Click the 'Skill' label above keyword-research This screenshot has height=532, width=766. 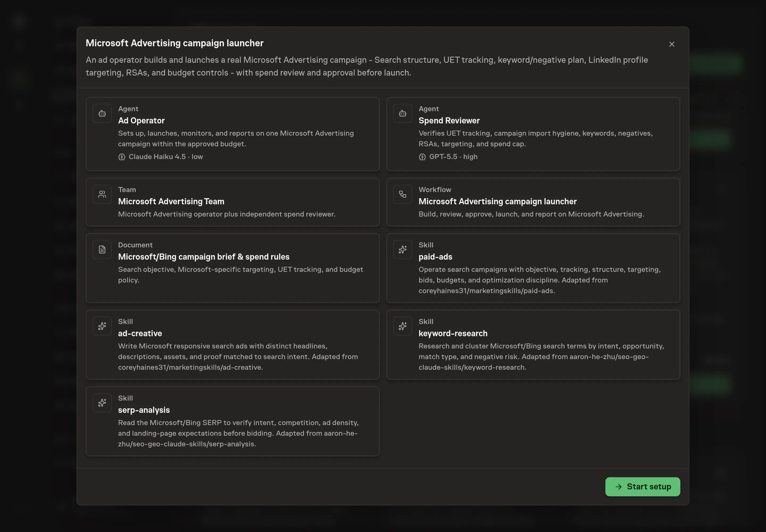tap(426, 321)
